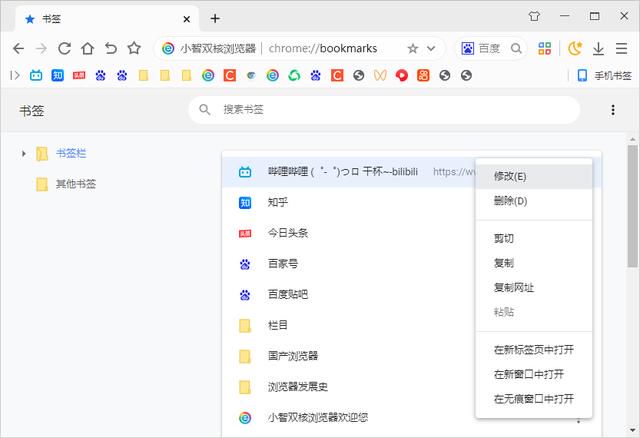Image resolution: width=640 pixels, height=438 pixels.
Task: Click the vertical scrollbar thumb
Action: point(633,206)
